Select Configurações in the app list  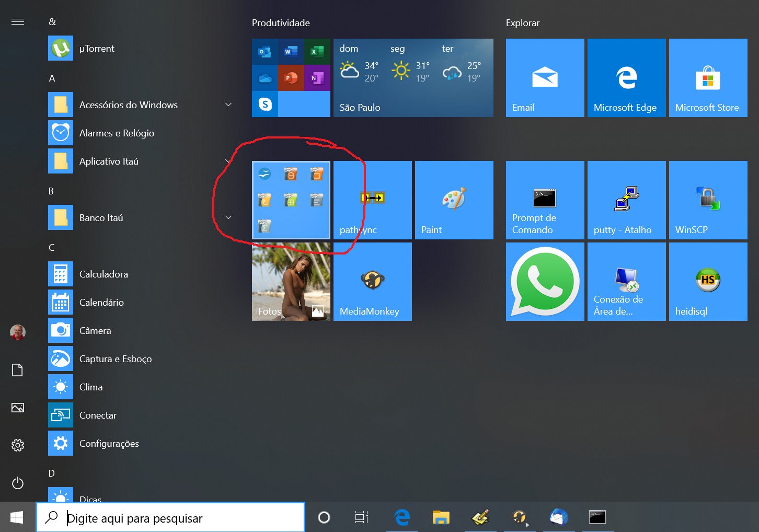109,444
